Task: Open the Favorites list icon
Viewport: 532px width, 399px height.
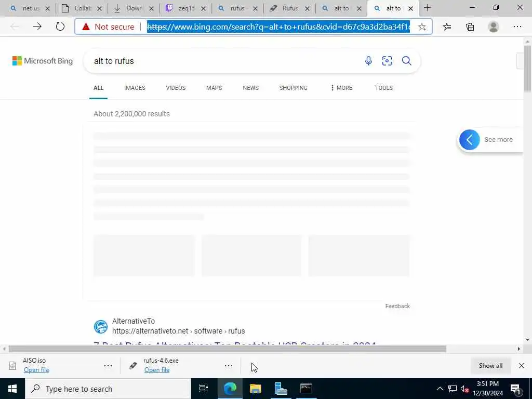Action: 447,27
